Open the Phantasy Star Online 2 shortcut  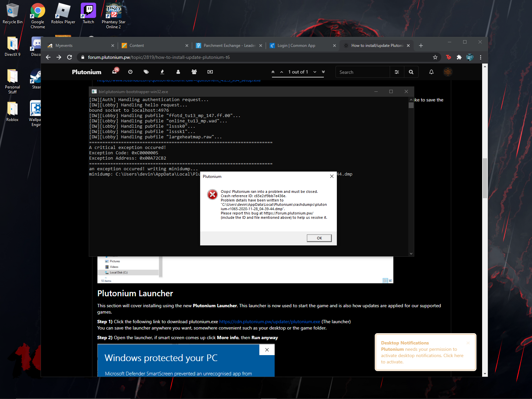[114, 16]
